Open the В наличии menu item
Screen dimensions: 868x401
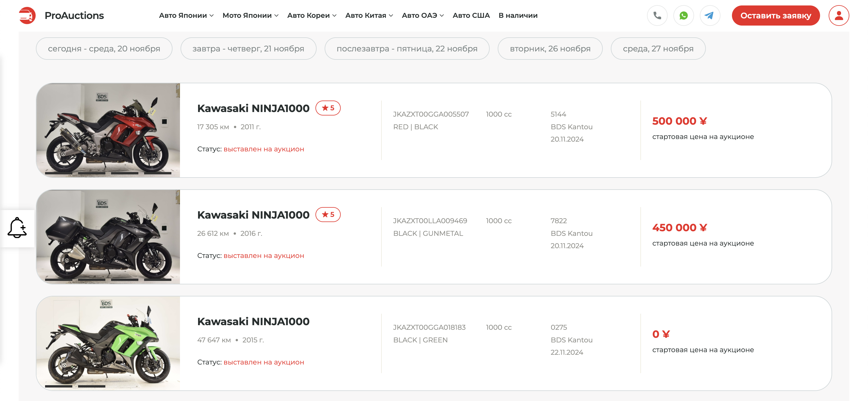pyautogui.click(x=518, y=16)
